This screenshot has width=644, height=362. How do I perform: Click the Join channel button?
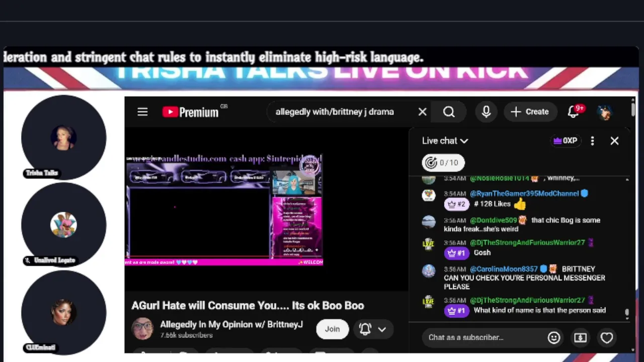[x=332, y=329]
